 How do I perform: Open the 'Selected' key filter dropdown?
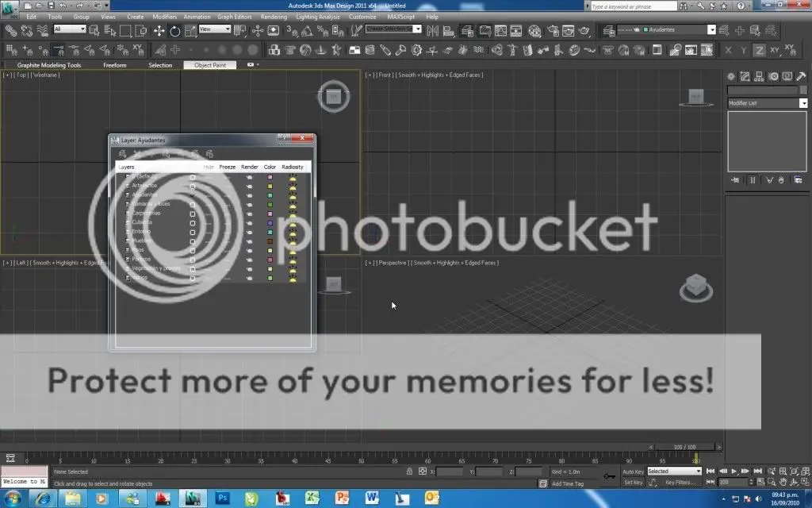tap(674, 471)
